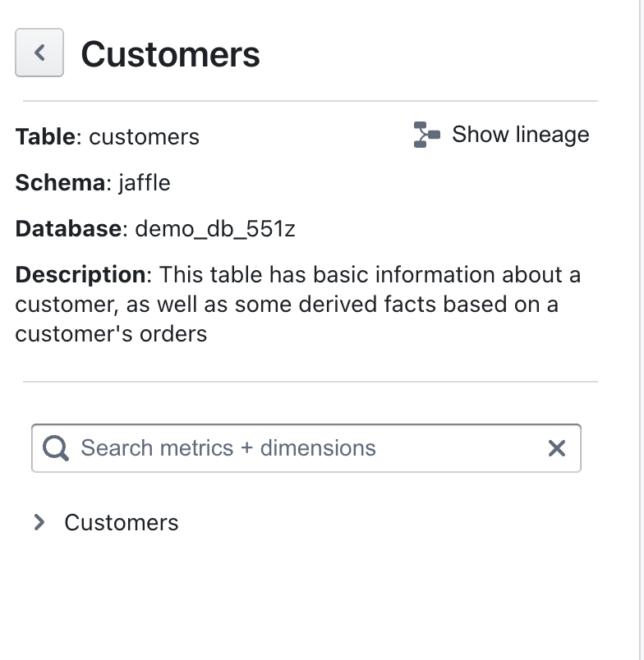Click the Customers page title
This screenshot has width=644, height=660.
click(x=170, y=54)
